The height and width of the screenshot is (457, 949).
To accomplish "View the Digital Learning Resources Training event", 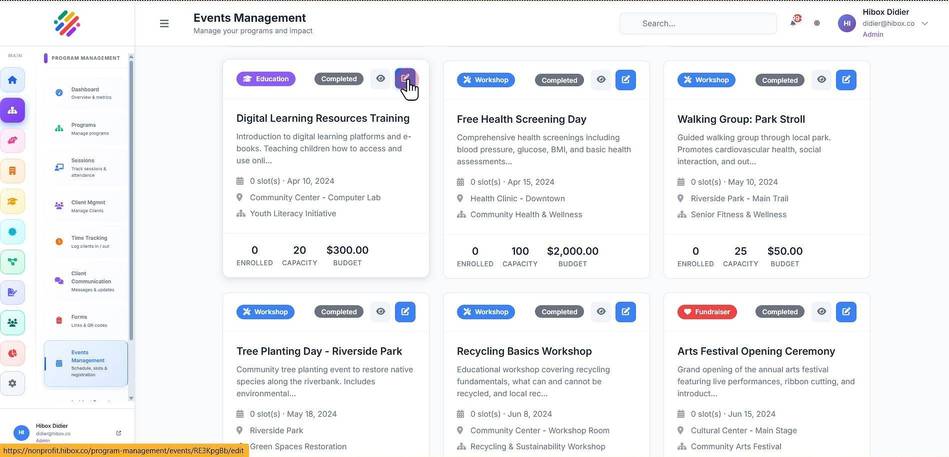I will click(381, 79).
